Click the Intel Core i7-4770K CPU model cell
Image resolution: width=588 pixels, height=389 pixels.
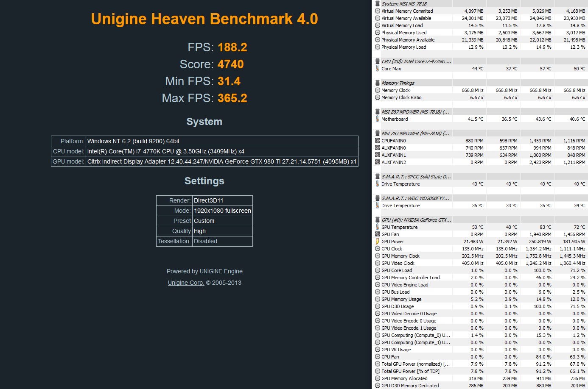click(x=222, y=151)
